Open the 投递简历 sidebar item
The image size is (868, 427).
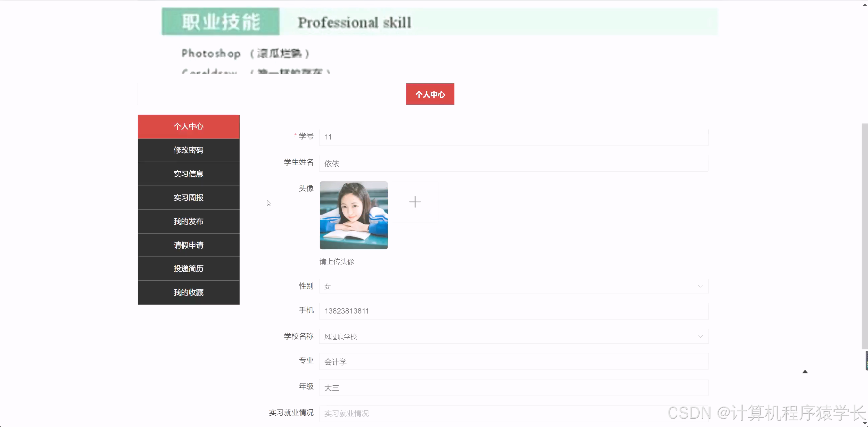coord(188,269)
